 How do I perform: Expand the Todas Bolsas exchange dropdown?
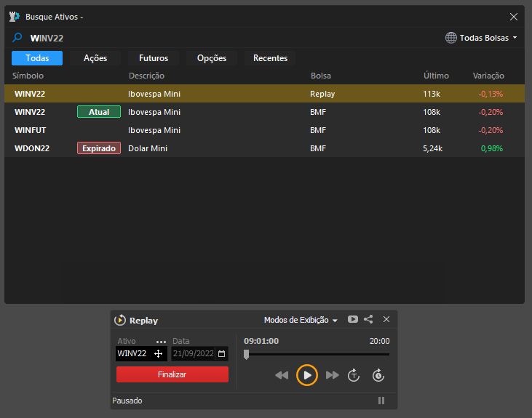(x=481, y=38)
